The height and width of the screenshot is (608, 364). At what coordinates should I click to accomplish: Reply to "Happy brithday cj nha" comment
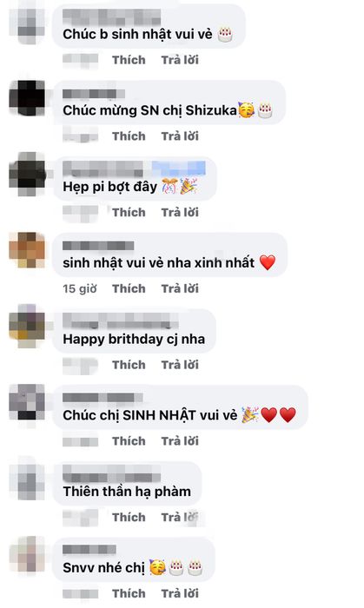[180, 365]
